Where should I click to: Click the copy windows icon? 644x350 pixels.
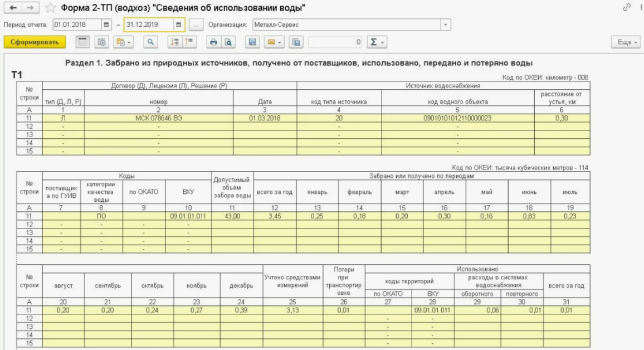tap(296, 42)
